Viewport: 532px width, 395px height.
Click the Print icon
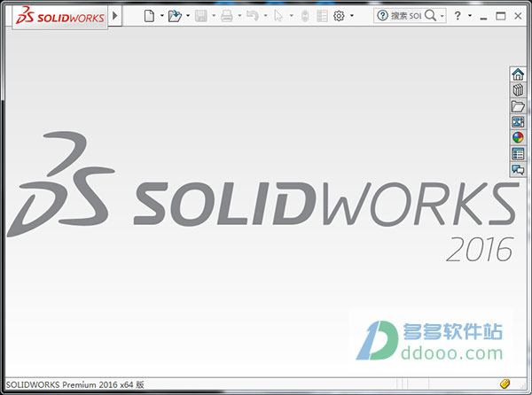coord(227,16)
